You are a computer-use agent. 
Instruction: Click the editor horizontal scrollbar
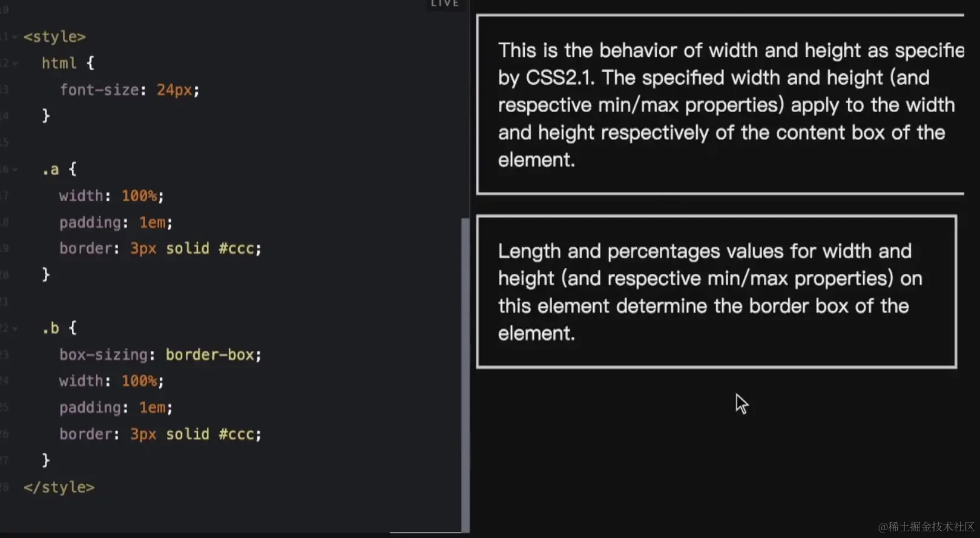pyautogui.click(x=425, y=533)
